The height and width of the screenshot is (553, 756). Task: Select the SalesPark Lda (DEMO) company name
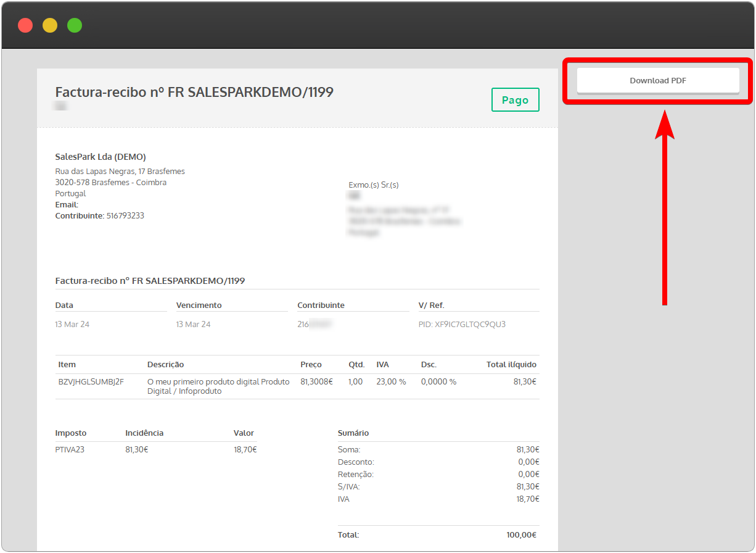click(101, 157)
